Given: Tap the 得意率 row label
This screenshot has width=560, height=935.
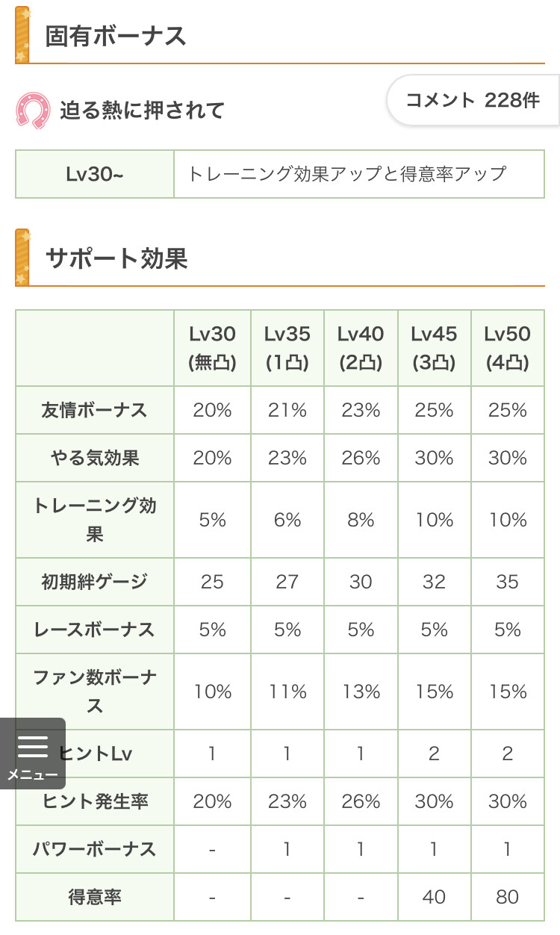Looking at the screenshot, I should click(x=94, y=897).
